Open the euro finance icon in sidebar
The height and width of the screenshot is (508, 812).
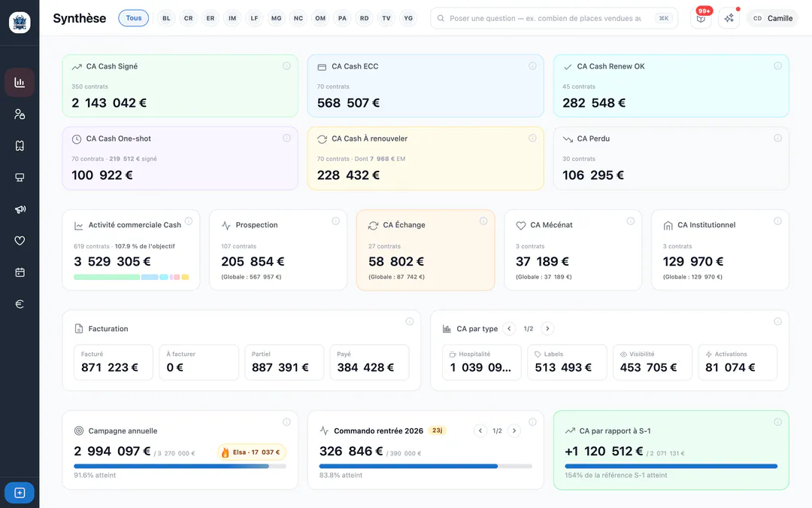[x=20, y=304]
